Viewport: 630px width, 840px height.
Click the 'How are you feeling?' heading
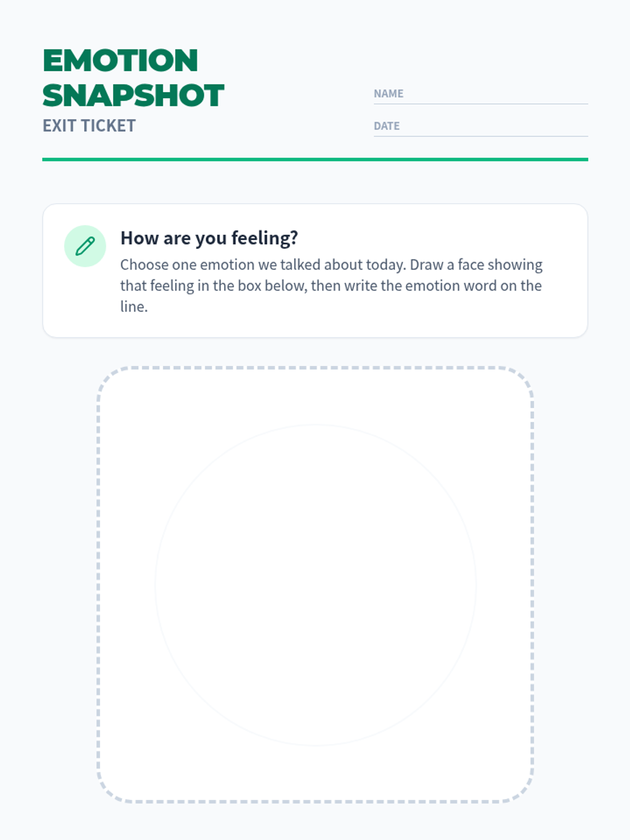click(x=209, y=238)
